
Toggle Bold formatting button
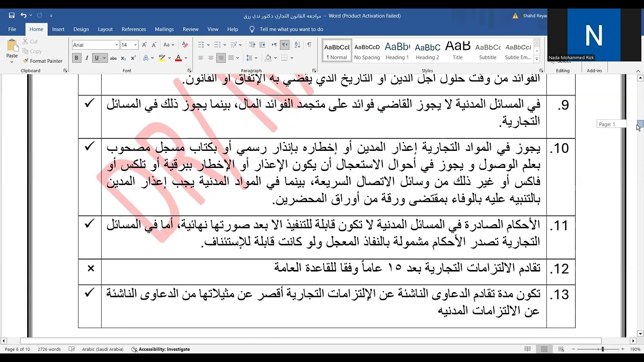pyautogui.click(x=76, y=58)
